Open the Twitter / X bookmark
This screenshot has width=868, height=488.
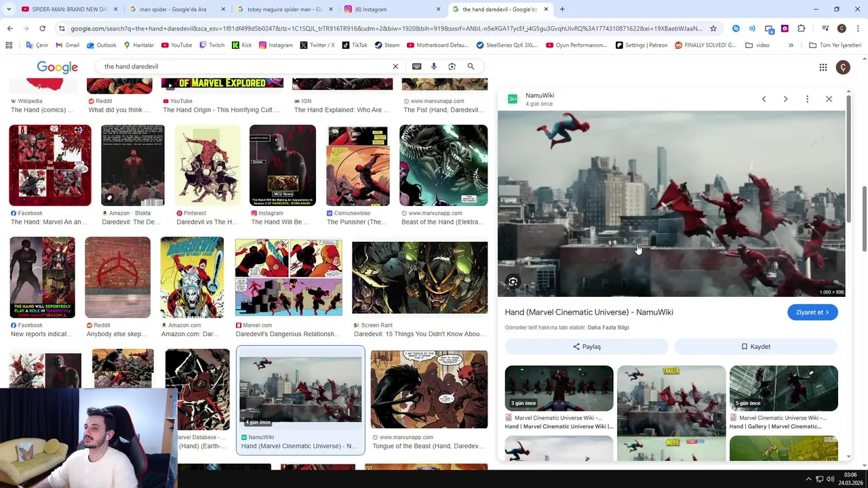pos(317,45)
